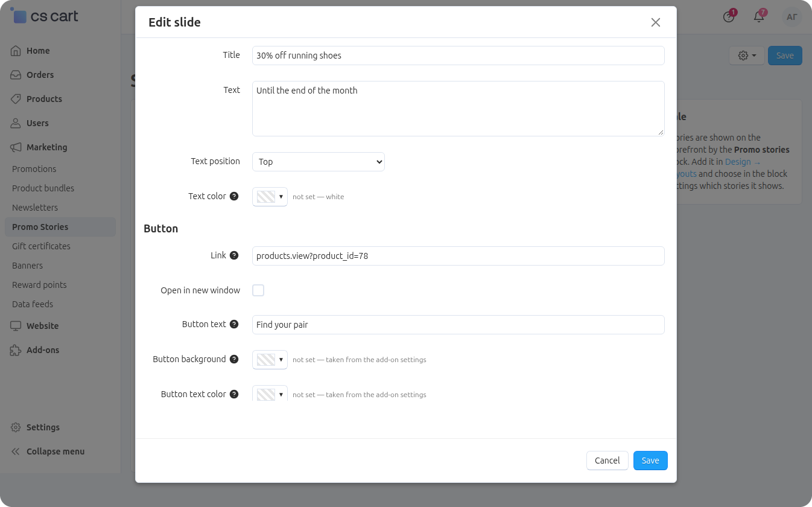Screen dimensions: 812x507
Task: Click the Website monitor icon
Action: pyautogui.click(x=16, y=326)
